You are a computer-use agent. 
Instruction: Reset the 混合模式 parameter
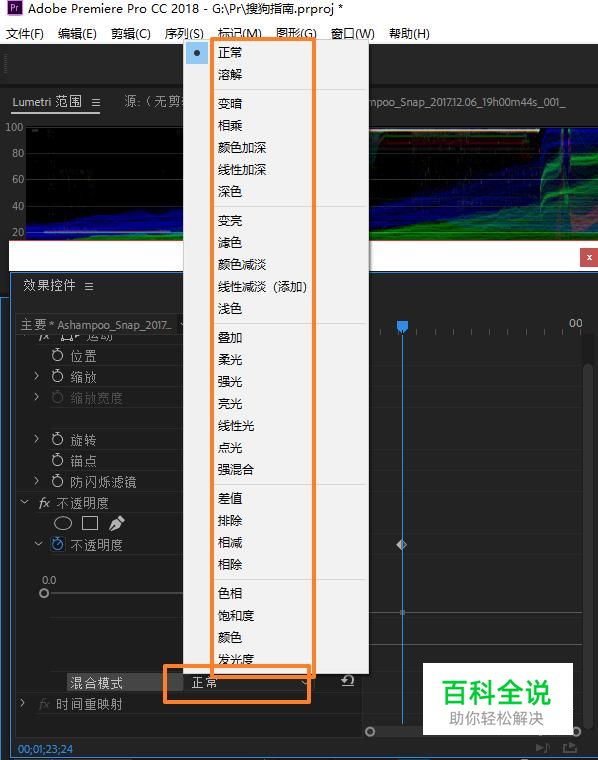347,681
